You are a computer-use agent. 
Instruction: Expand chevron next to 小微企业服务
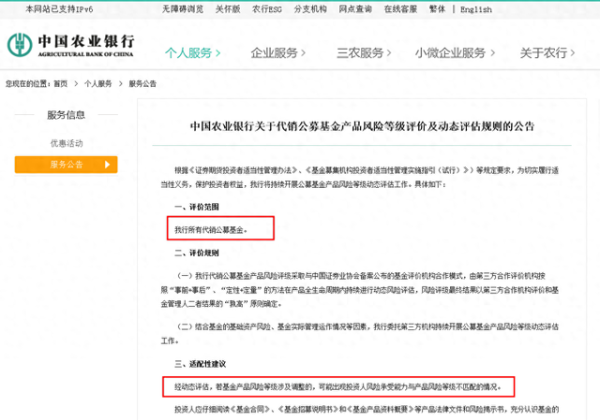click(493, 53)
